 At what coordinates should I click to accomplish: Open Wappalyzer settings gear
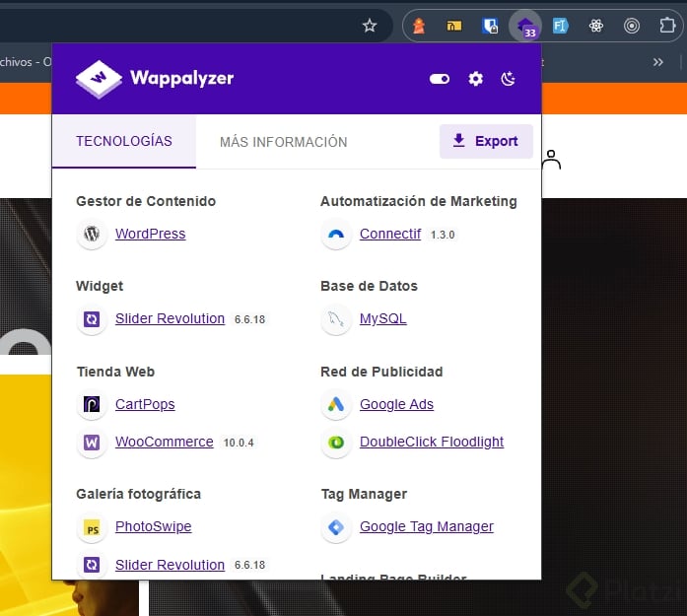coord(475,79)
